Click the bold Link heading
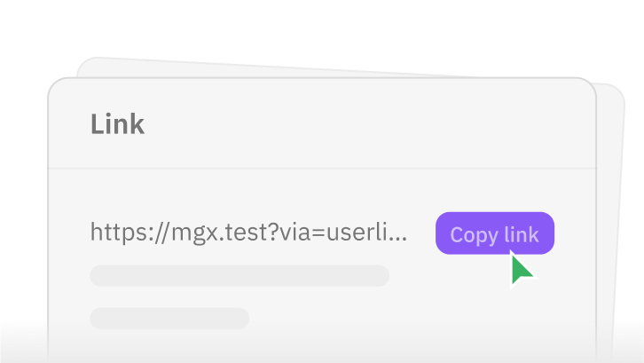 coord(117,124)
